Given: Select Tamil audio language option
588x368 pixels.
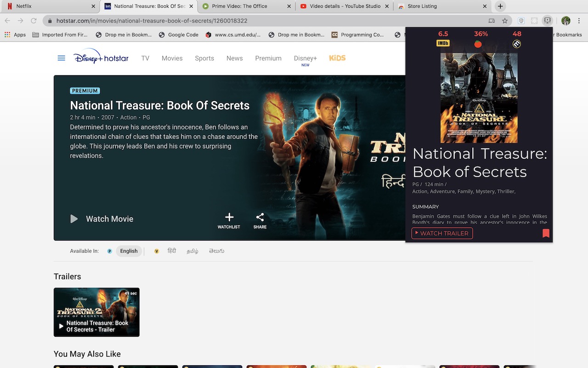Looking at the screenshot, I should 192,251.
